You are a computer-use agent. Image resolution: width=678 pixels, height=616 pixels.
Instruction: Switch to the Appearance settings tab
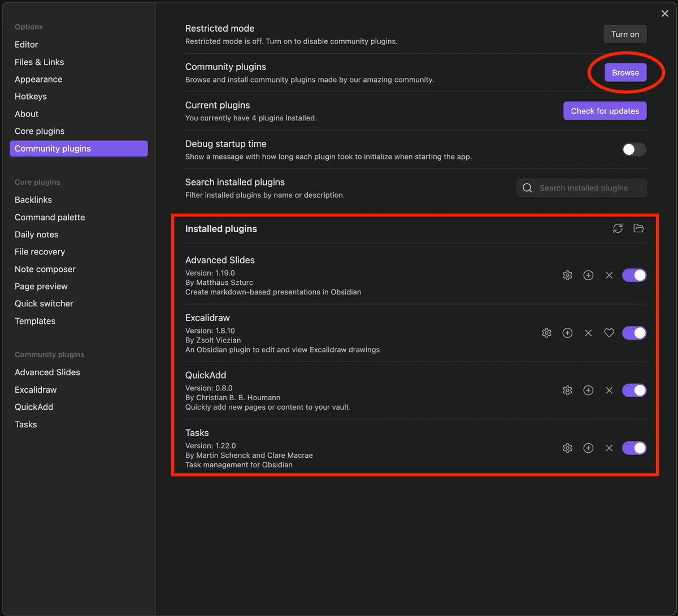tap(38, 79)
